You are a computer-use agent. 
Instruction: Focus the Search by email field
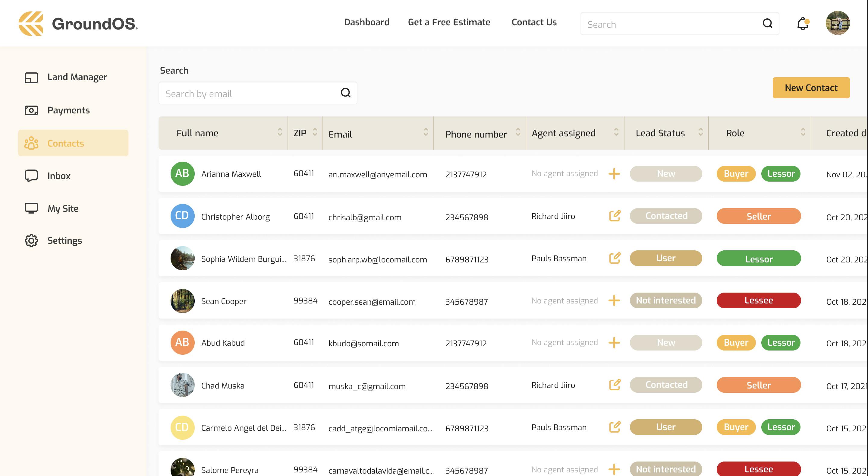[258, 93]
